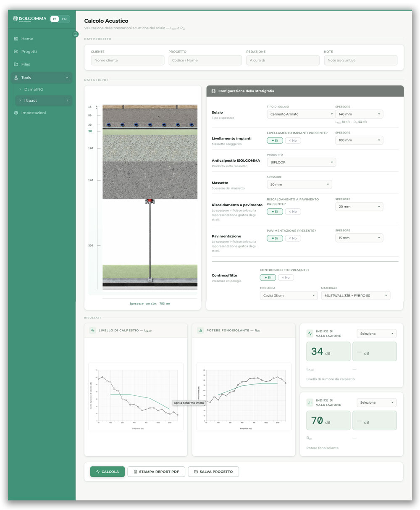Open the Massetto spessore 50 mm dropdown
420x510 pixels.
[x=299, y=184]
